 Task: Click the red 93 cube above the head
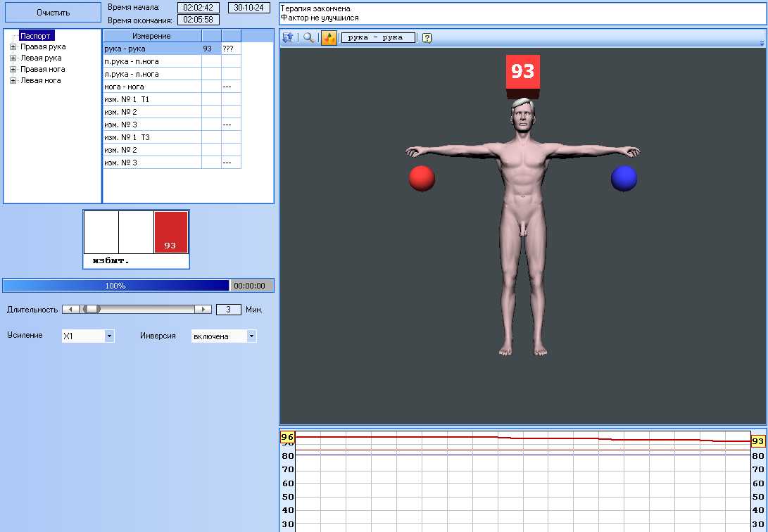coord(522,76)
